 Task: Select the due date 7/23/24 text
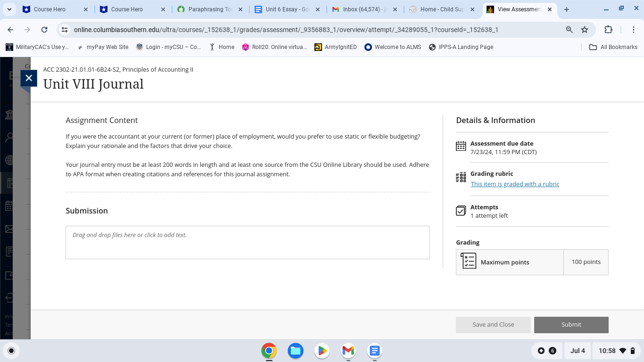click(504, 152)
